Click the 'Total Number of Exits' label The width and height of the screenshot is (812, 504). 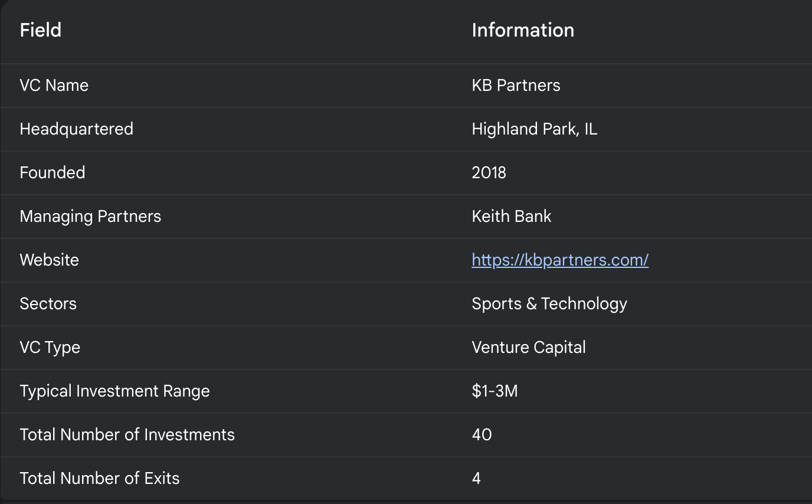100,478
